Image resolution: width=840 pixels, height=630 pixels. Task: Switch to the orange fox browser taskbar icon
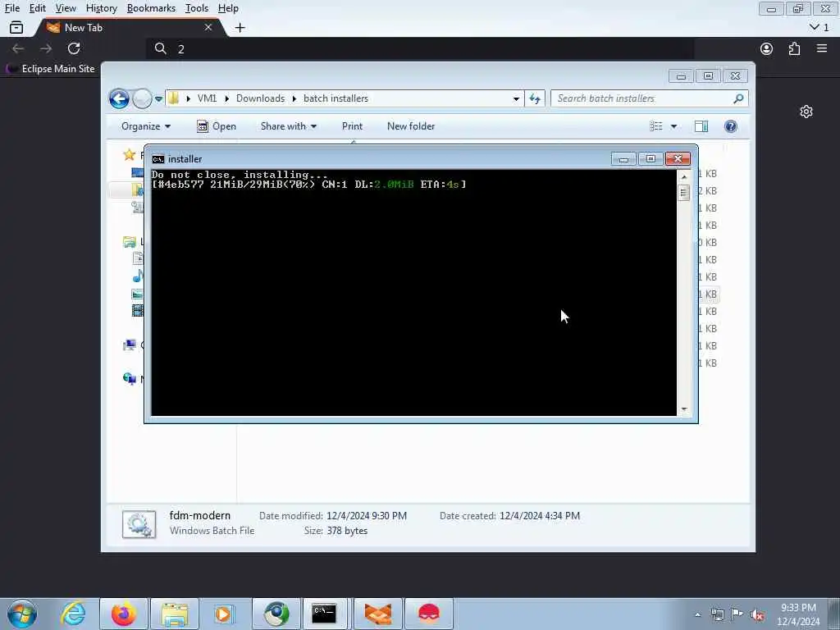coord(378,614)
